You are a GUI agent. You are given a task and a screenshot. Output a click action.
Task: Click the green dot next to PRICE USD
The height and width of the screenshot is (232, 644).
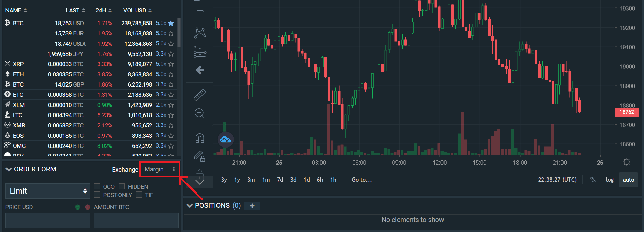point(78,207)
